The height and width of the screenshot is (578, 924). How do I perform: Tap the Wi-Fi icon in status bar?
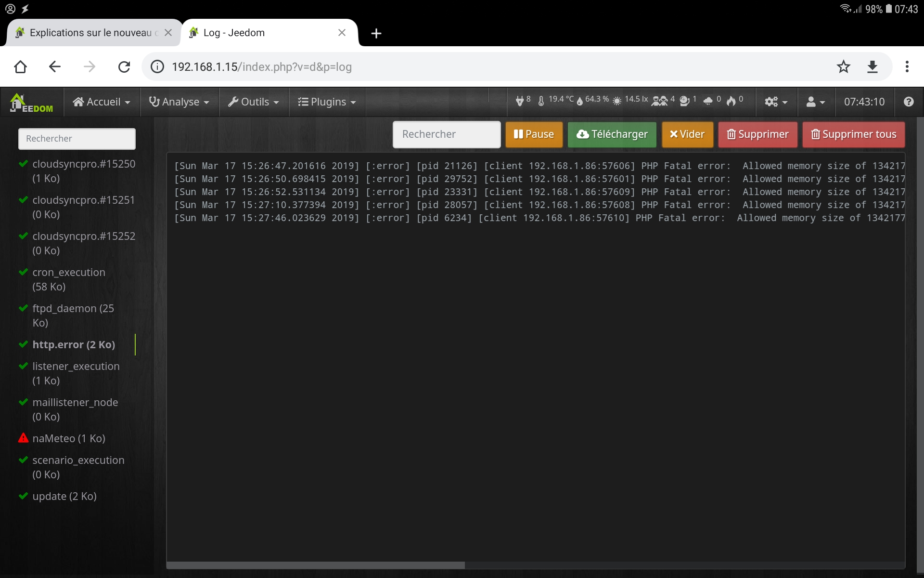[x=846, y=8]
